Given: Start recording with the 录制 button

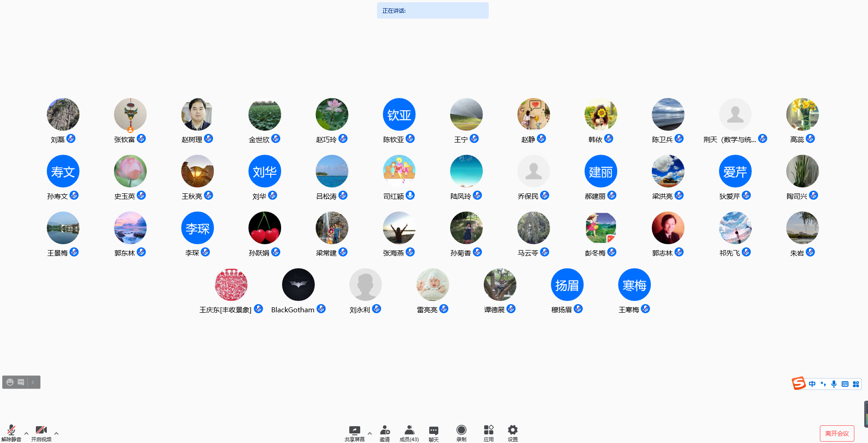Looking at the screenshot, I should [x=461, y=430].
